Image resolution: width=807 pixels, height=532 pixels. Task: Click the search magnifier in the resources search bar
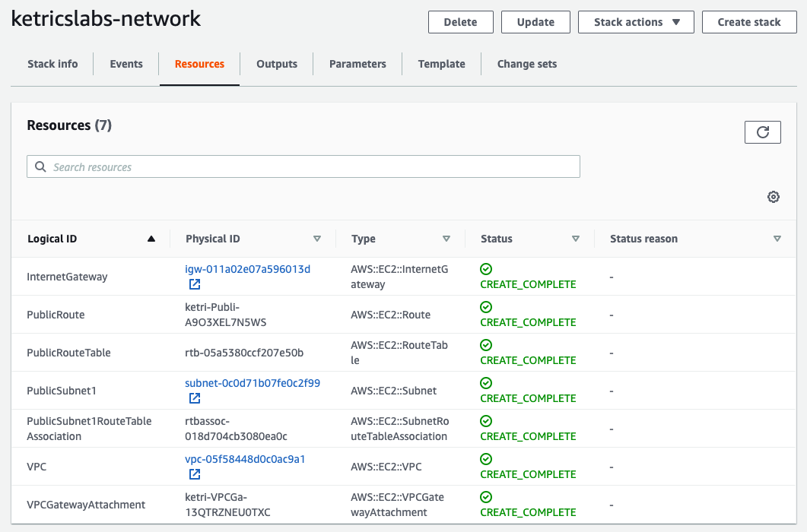(40, 166)
